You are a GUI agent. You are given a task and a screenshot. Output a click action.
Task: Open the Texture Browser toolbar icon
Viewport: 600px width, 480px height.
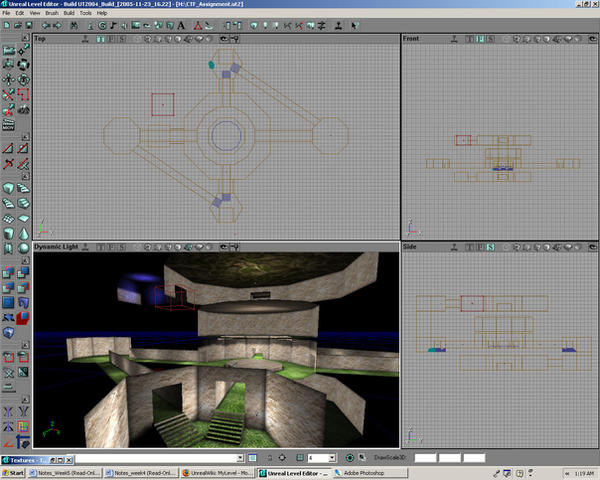135,25
